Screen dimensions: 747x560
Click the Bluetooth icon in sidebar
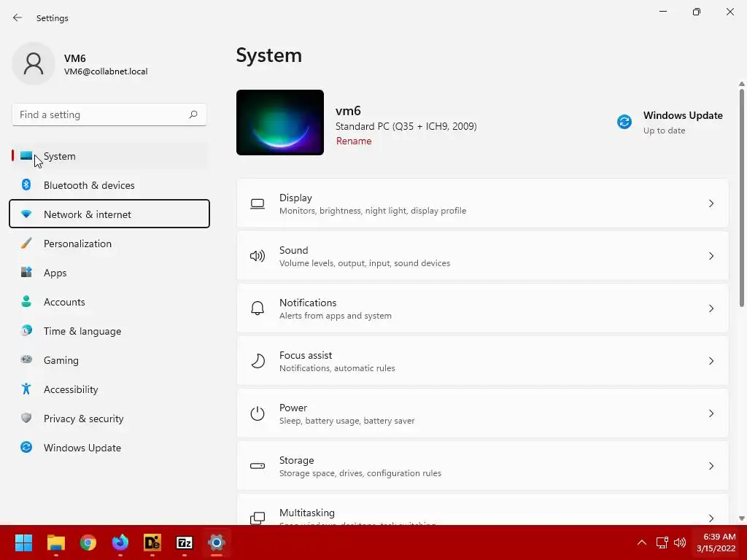(x=26, y=184)
